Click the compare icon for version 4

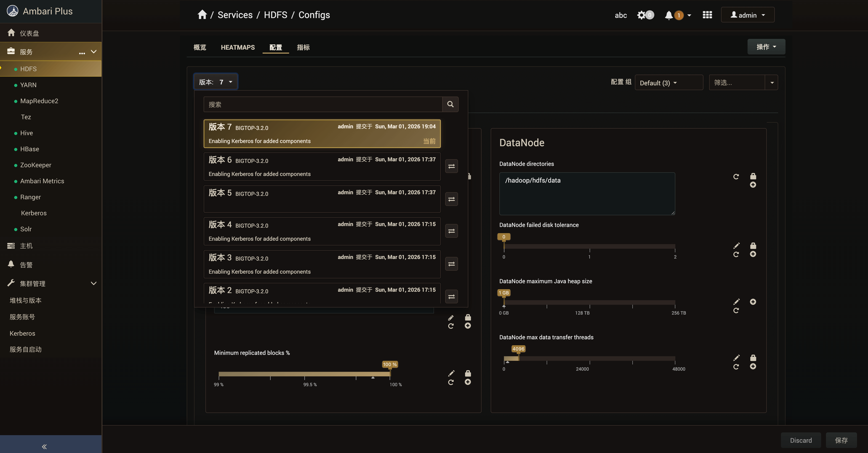tap(451, 231)
